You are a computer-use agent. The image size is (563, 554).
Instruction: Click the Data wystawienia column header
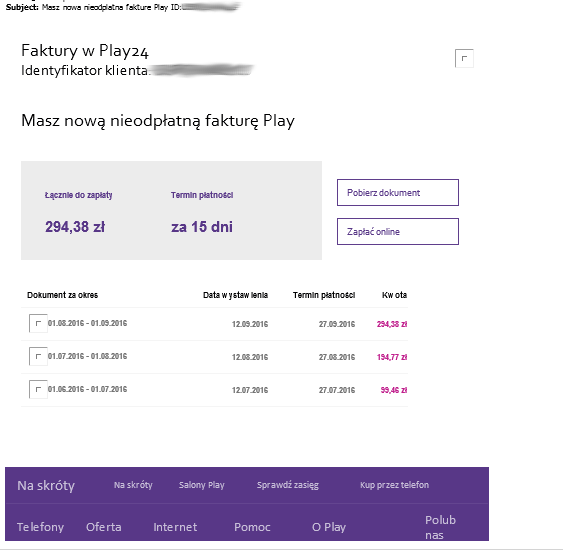click(x=236, y=295)
